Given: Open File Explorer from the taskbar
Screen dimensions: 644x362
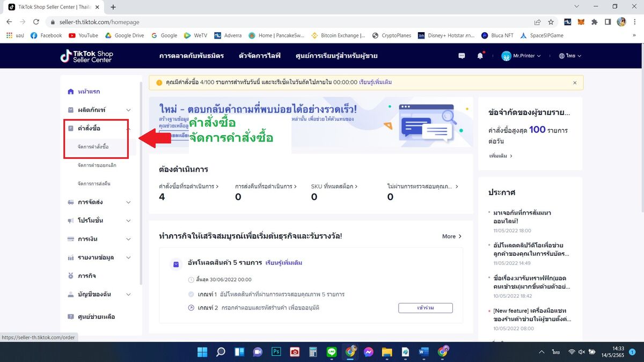Looking at the screenshot, I should 387,352.
